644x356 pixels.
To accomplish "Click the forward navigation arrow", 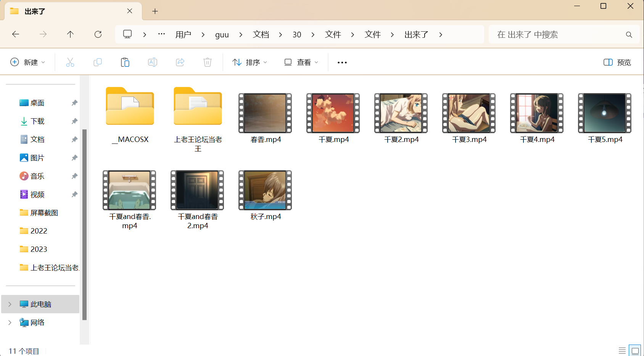I will pos(43,34).
